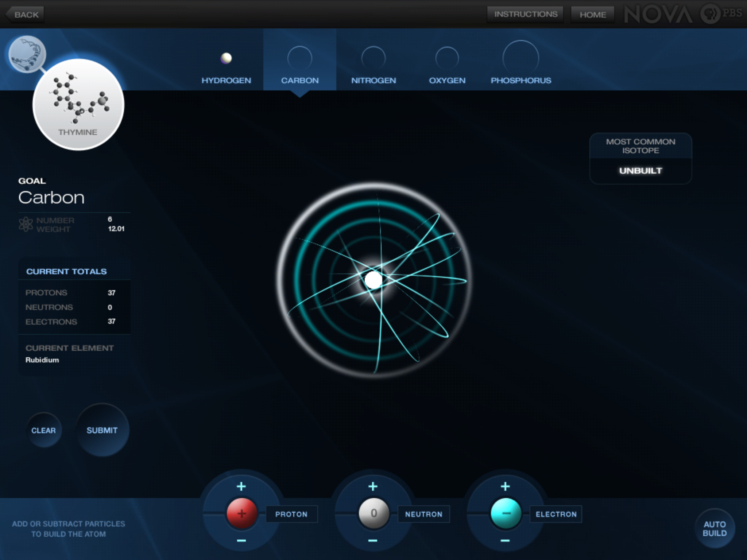Open the Thymine molecule thumbnail
747x560 pixels.
point(78,105)
